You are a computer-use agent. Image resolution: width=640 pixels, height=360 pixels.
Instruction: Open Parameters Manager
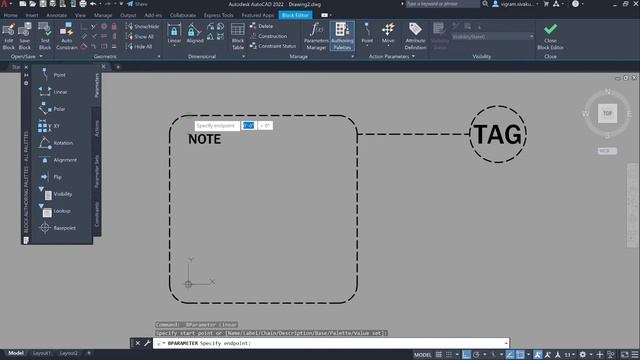click(316, 36)
